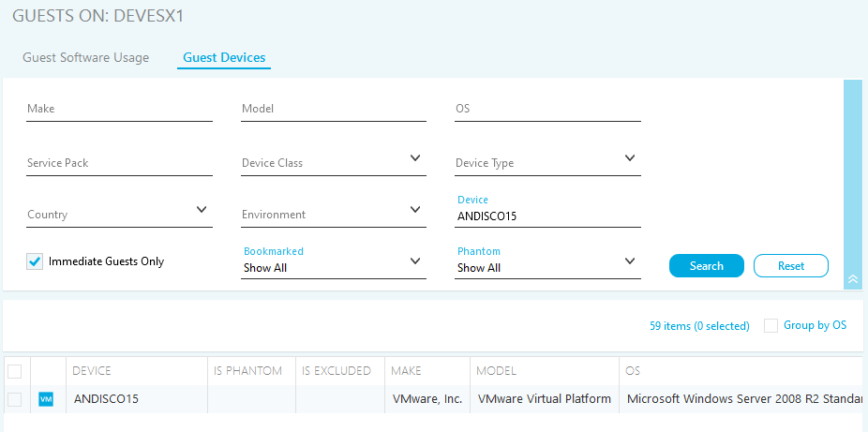Tick the select-all checkbox in table header

click(15, 371)
